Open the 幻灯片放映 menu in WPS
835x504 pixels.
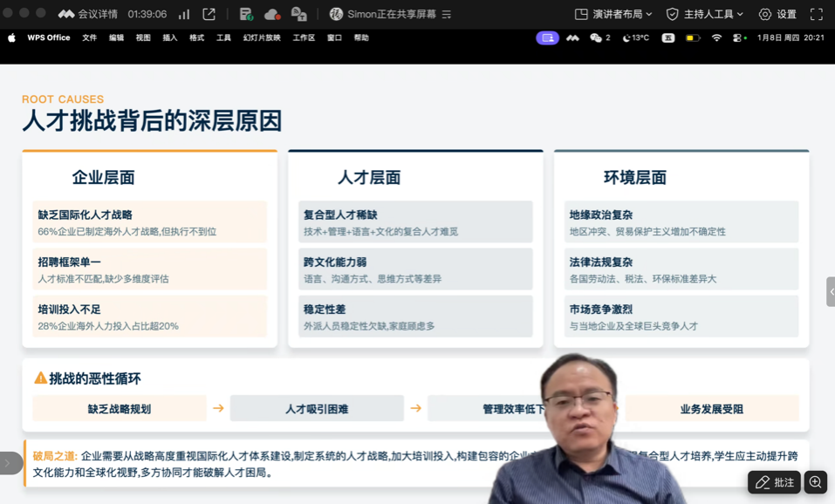tap(262, 38)
